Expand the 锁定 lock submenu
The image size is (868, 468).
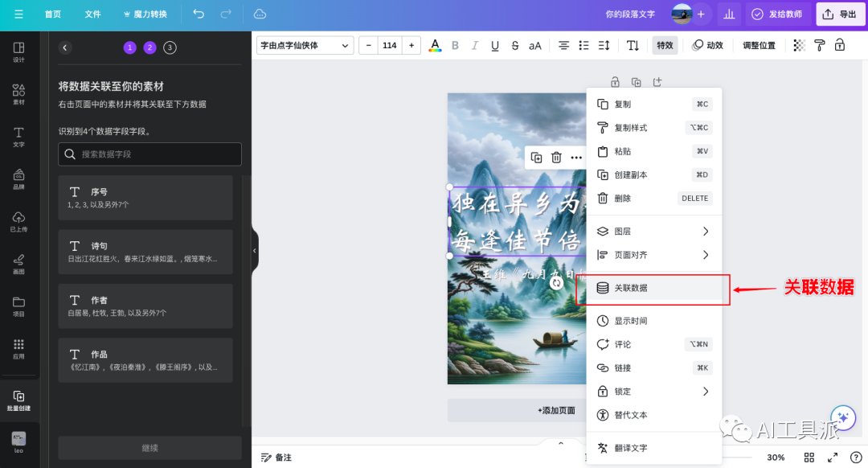click(653, 392)
